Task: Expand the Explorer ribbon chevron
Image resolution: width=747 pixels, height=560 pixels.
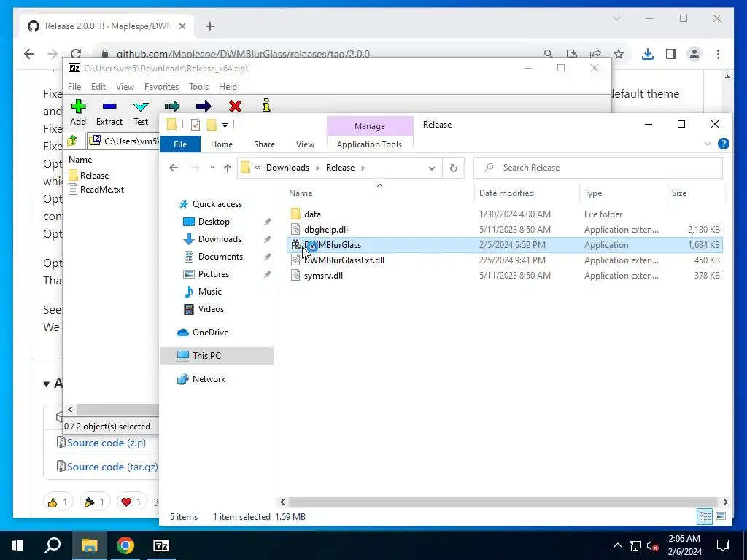Action: coord(708,144)
